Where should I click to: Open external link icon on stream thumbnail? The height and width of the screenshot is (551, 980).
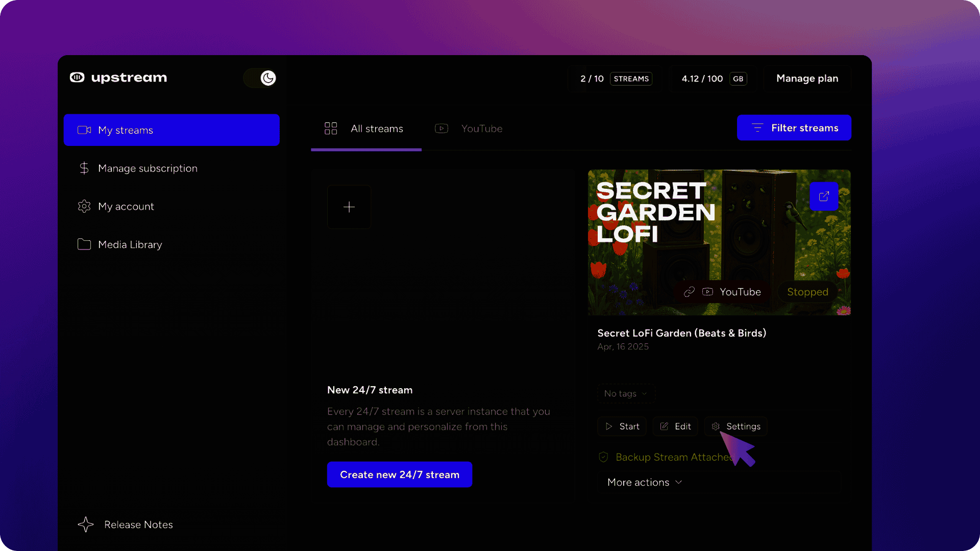824,196
